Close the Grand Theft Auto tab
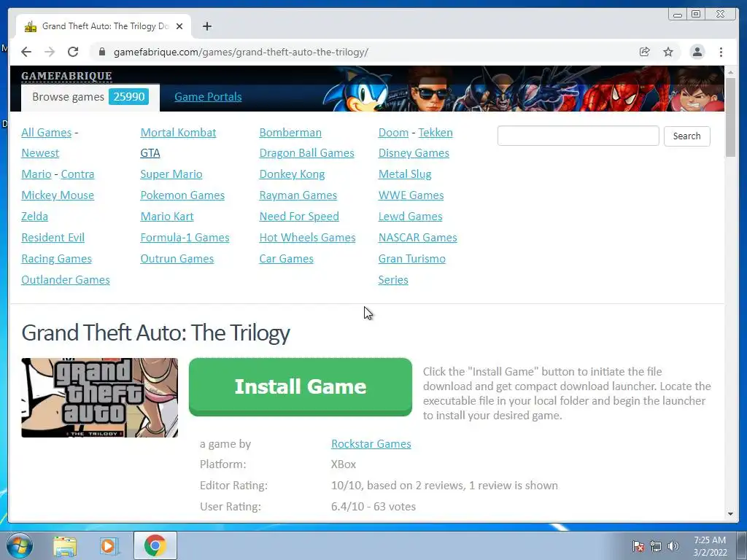Viewport: 747px width, 560px height. click(179, 26)
